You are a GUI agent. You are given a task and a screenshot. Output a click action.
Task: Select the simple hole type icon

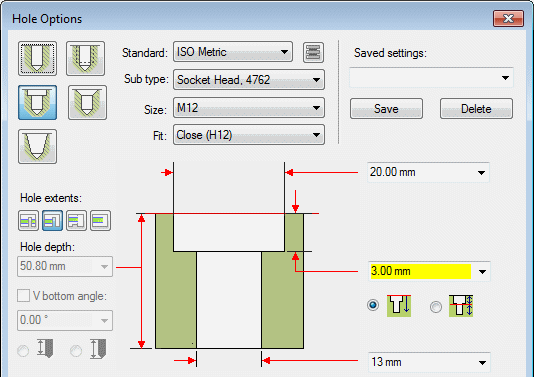point(37,59)
